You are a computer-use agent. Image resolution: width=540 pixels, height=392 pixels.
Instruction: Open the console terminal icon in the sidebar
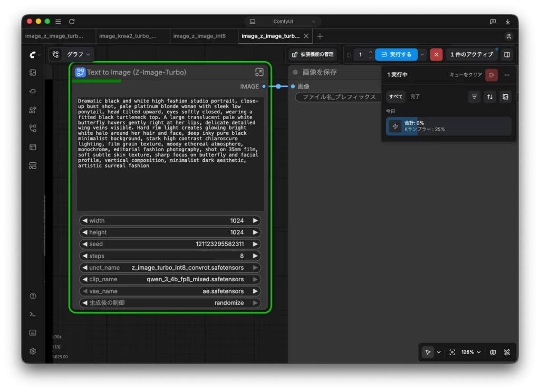pos(33,314)
